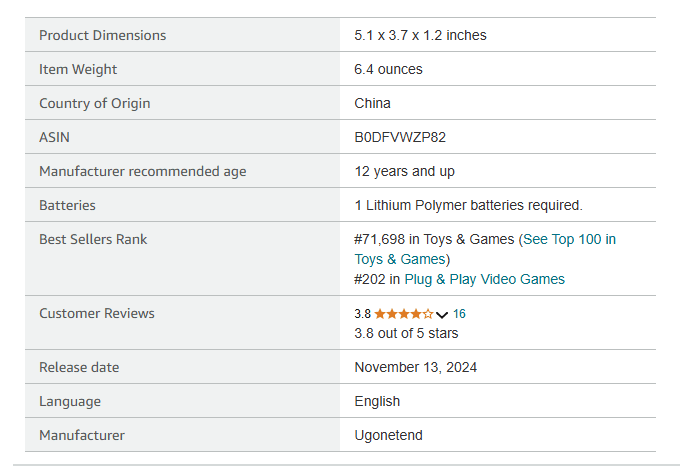
Task: Click the Product Dimensions label
Action: click(x=102, y=35)
